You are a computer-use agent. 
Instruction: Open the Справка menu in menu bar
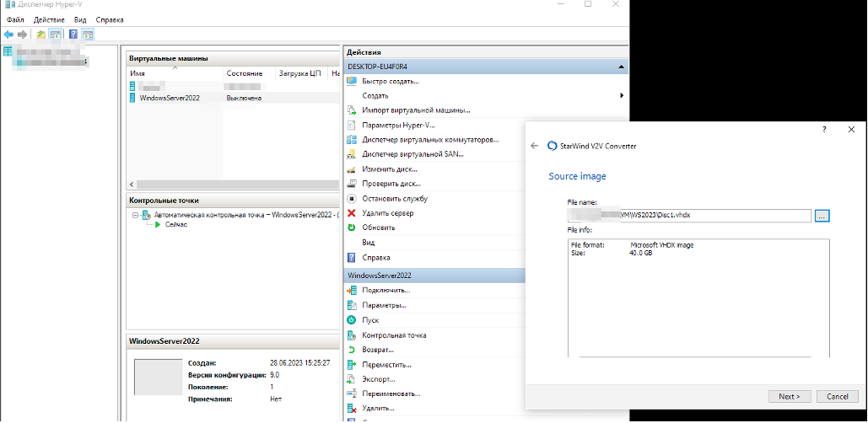coord(110,20)
